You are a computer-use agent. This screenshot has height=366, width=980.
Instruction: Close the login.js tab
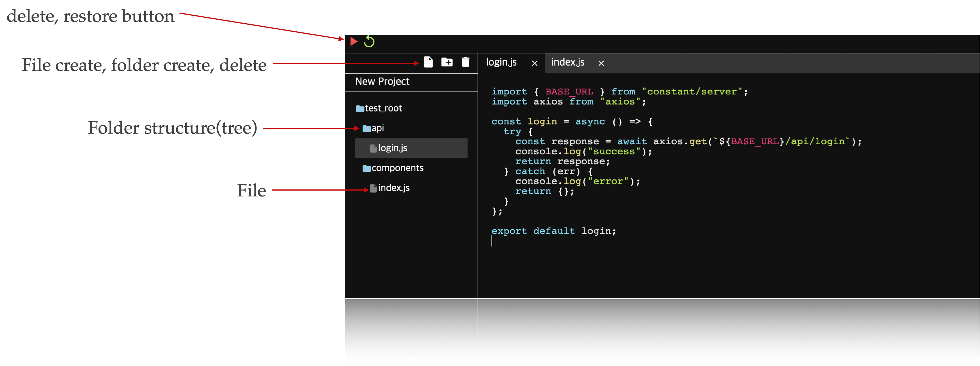pos(535,63)
